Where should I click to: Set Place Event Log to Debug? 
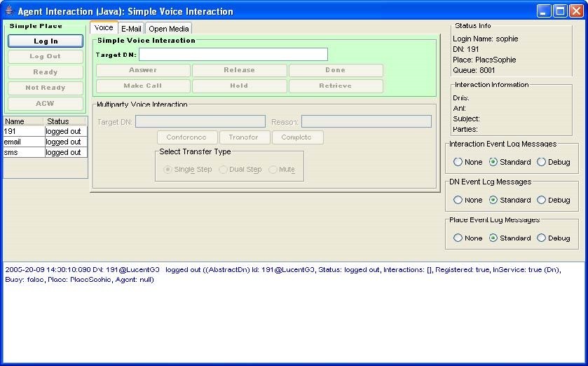pyautogui.click(x=554, y=238)
